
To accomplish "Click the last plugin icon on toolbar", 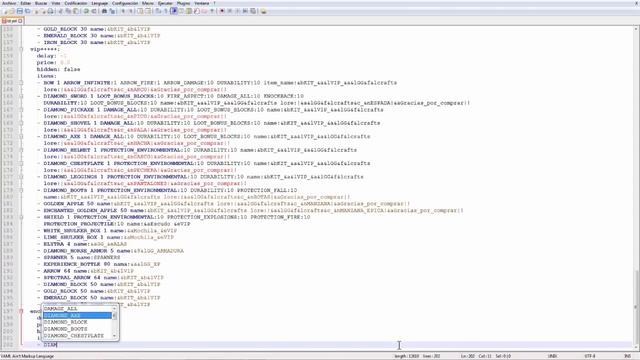I will click(x=263, y=11).
